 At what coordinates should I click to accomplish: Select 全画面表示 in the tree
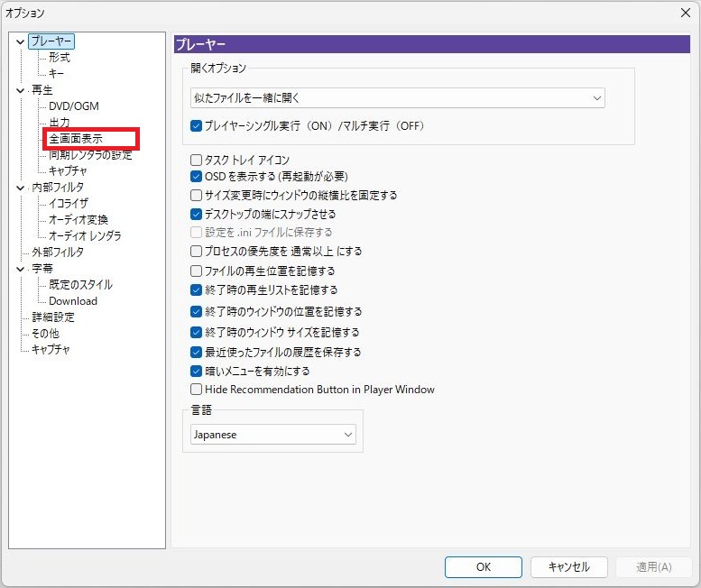tap(76, 139)
